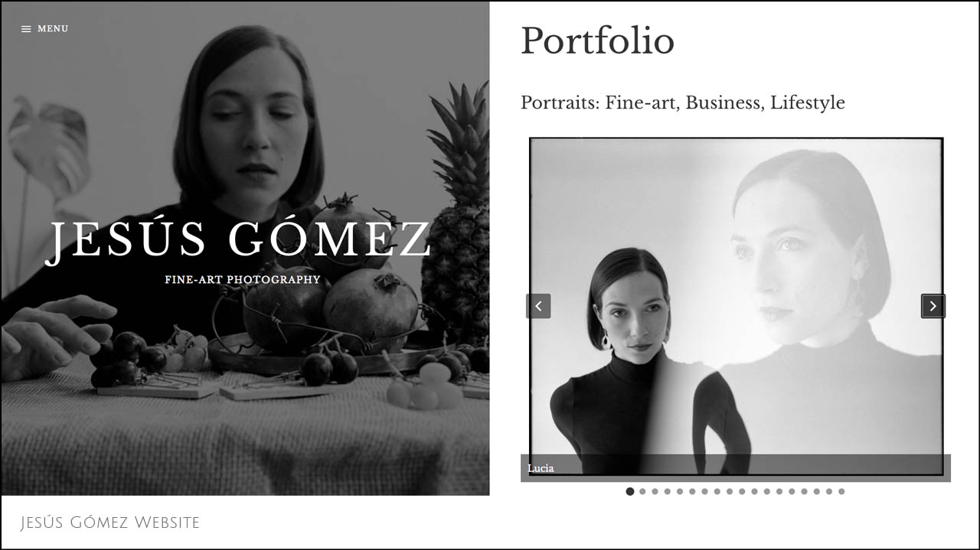Click the Lucia caption bar

click(x=736, y=468)
